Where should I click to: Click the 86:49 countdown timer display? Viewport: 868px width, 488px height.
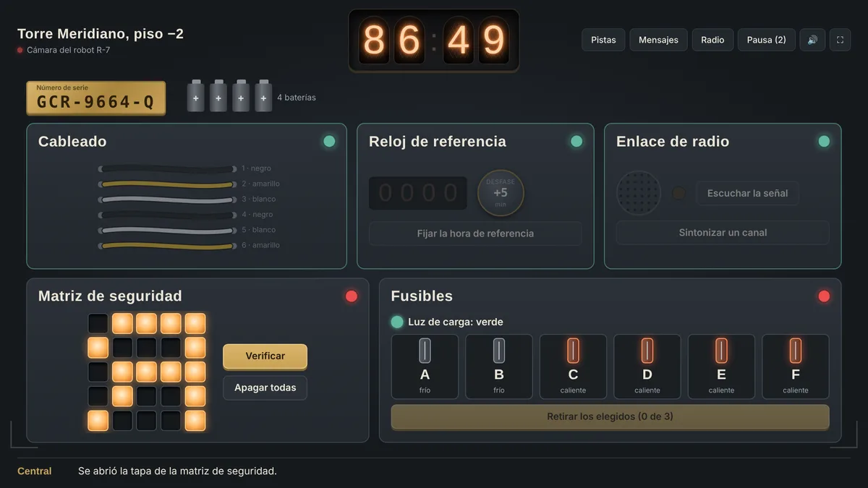point(434,40)
